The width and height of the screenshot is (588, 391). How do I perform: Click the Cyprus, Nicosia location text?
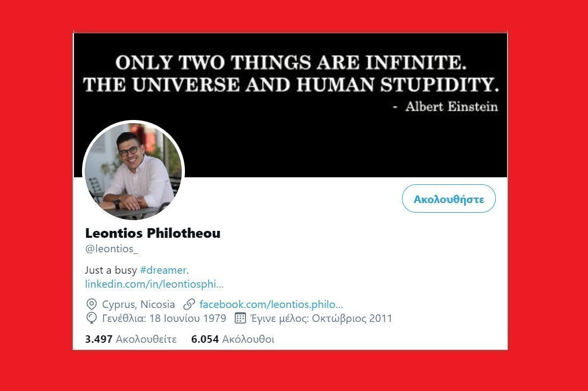click(x=138, y=304)
